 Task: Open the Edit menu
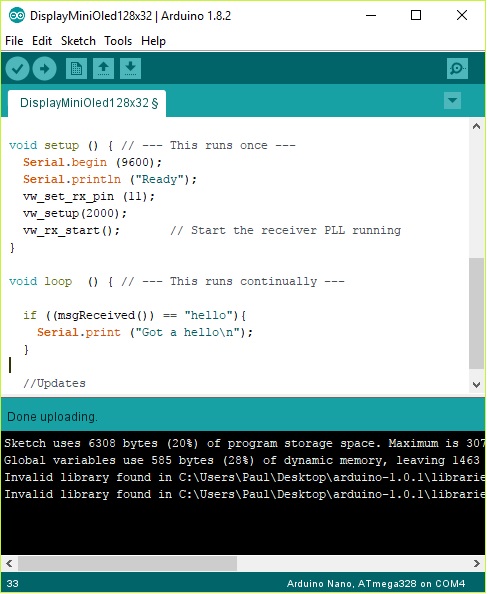(42, 41)
